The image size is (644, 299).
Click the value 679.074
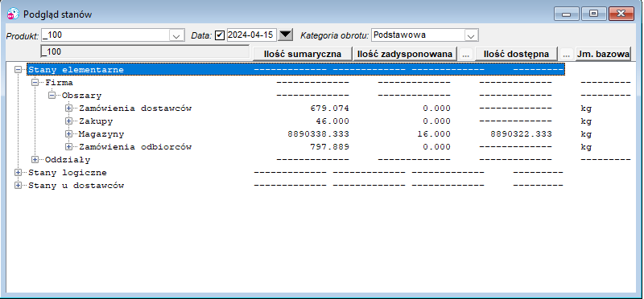pos(329,109)
